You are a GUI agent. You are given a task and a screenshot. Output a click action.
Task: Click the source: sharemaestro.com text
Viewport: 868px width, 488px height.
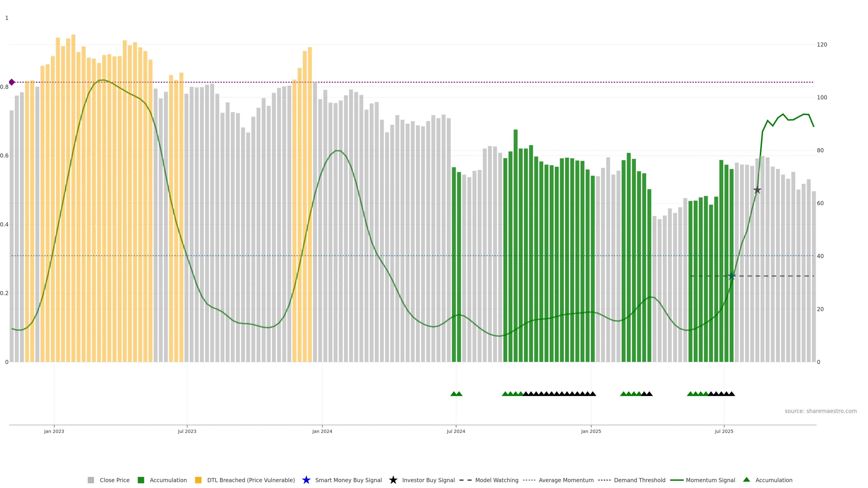821,411
